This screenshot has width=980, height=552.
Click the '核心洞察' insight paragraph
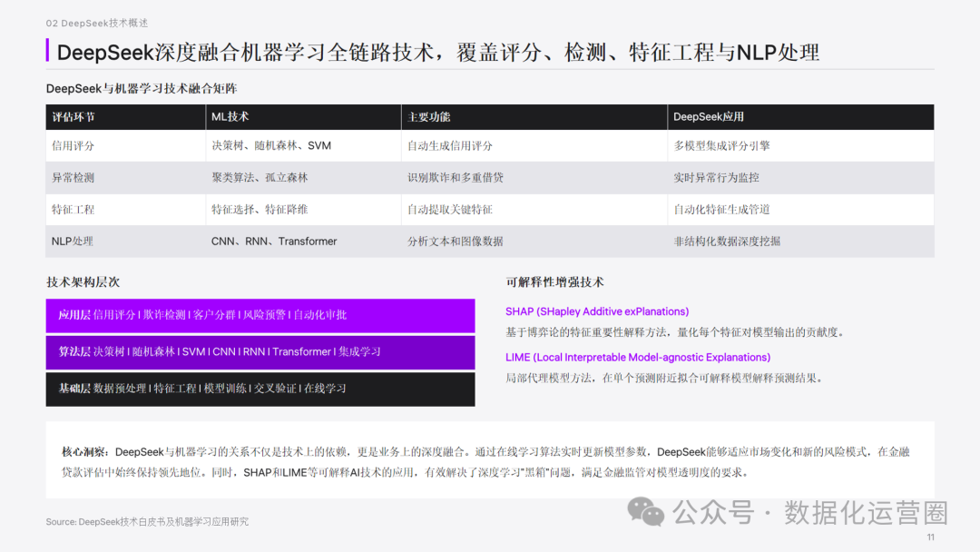coord(485,462)
